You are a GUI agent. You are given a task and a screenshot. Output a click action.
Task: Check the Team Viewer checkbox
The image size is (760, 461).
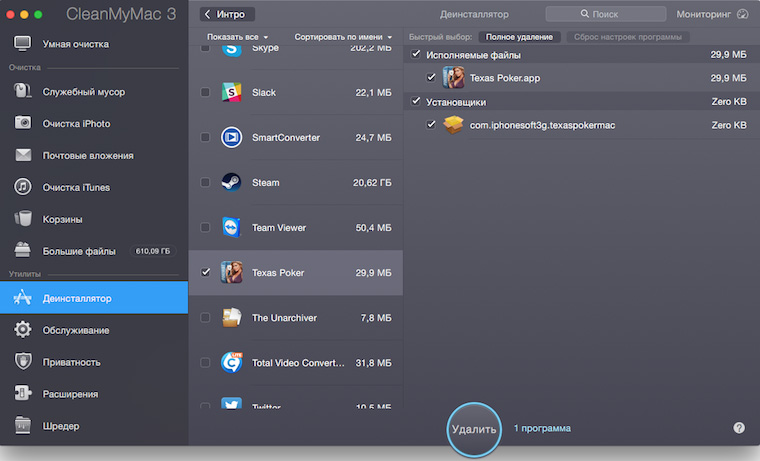click(x=206, y=227)
